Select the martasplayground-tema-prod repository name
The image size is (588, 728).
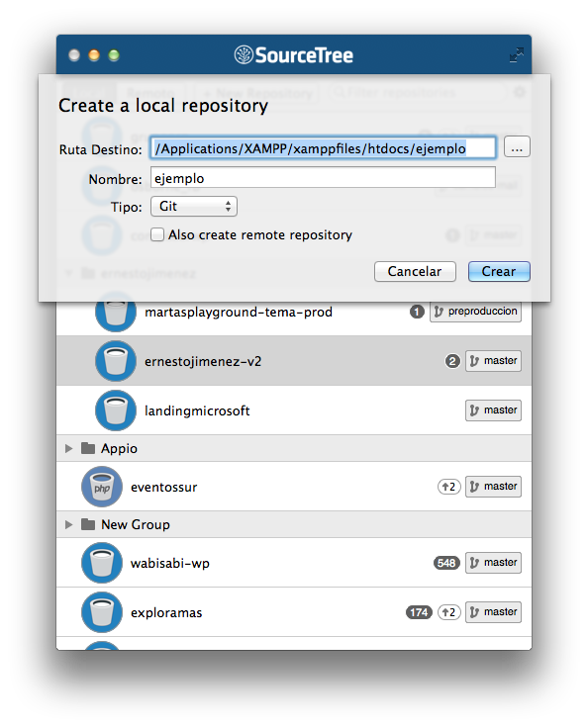(x=239, y=312)
